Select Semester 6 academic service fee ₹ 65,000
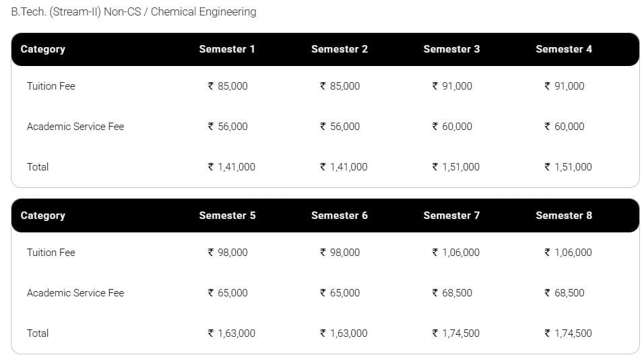This screenshot has height=355, width=644. point(340,293)
